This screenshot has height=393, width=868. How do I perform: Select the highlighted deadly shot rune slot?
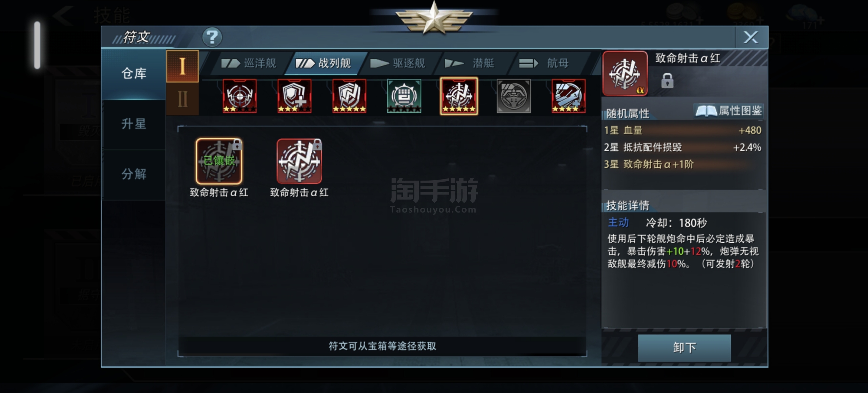pos(459,96)
